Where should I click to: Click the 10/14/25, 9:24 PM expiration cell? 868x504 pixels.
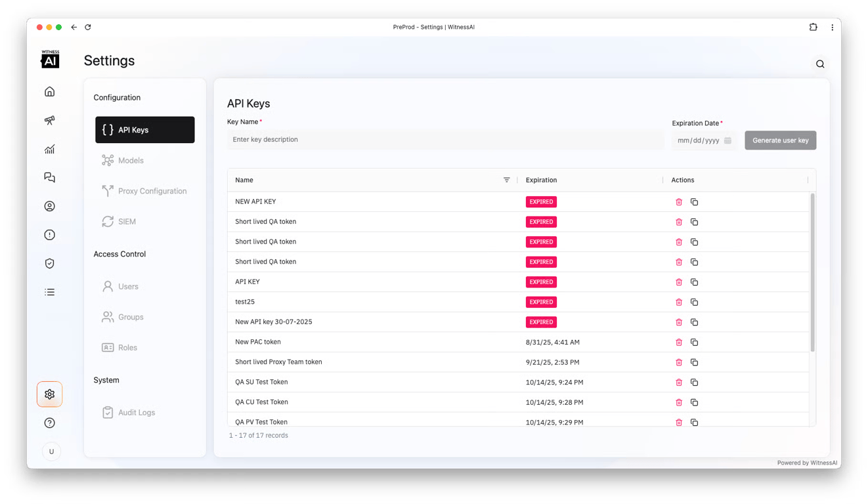coord(555,383)
